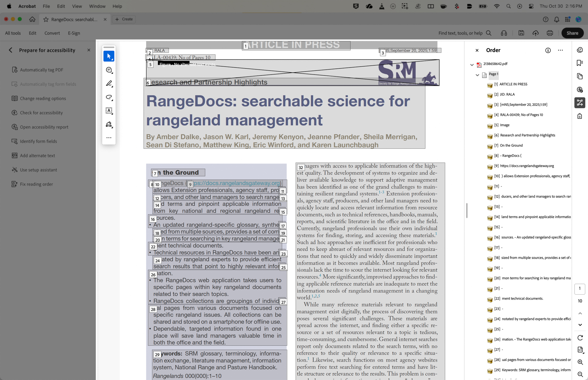Viewport: 588px width, 380px height.
Task: Click the page number input field
Action: (x=579, y=289)
